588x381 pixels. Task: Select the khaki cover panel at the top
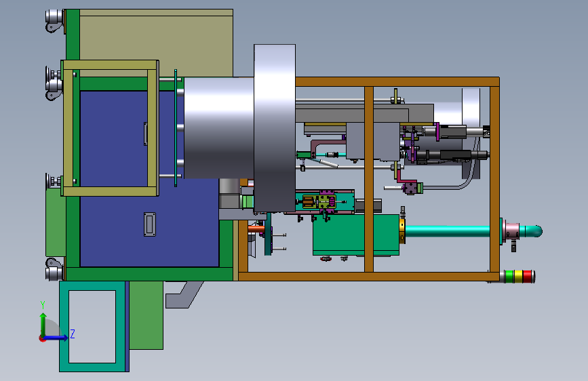pyautogui.click(x=156, y=43)
